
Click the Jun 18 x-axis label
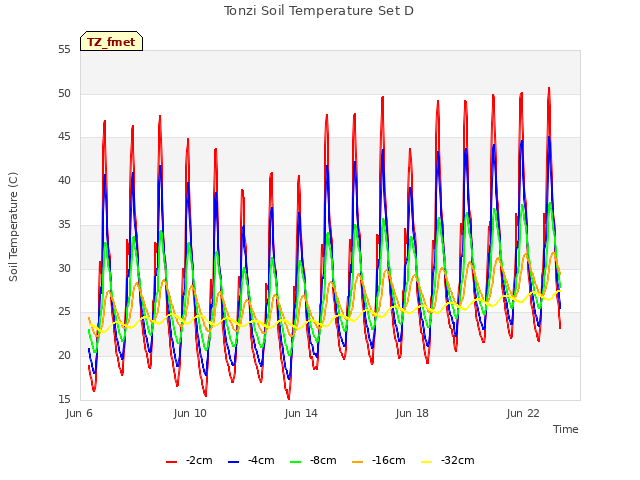(412, 413)
